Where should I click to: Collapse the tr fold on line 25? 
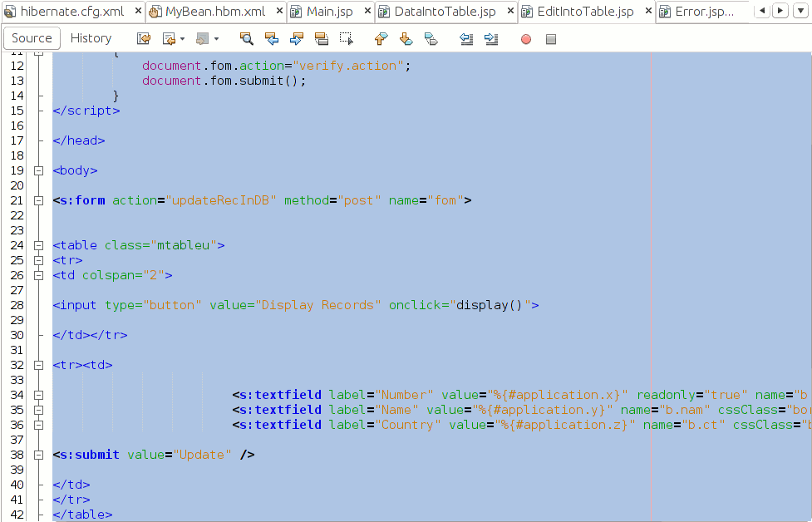point(38,260)
